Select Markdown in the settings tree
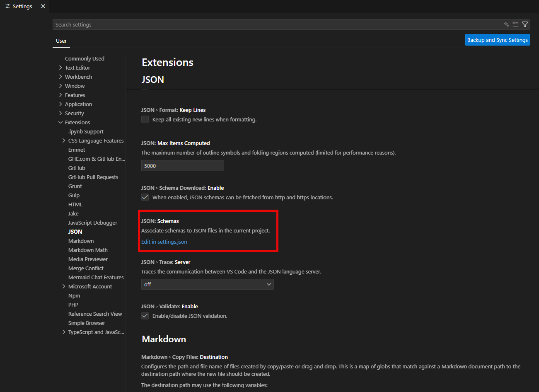Image resolution: width=539 pixels, height=392 pixels. click(x=81, y=241)
